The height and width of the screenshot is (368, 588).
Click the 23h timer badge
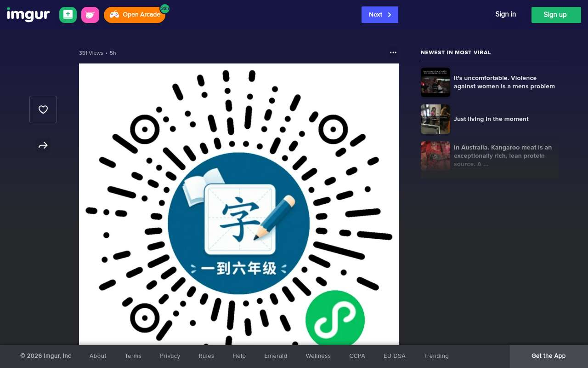[164, 8]
